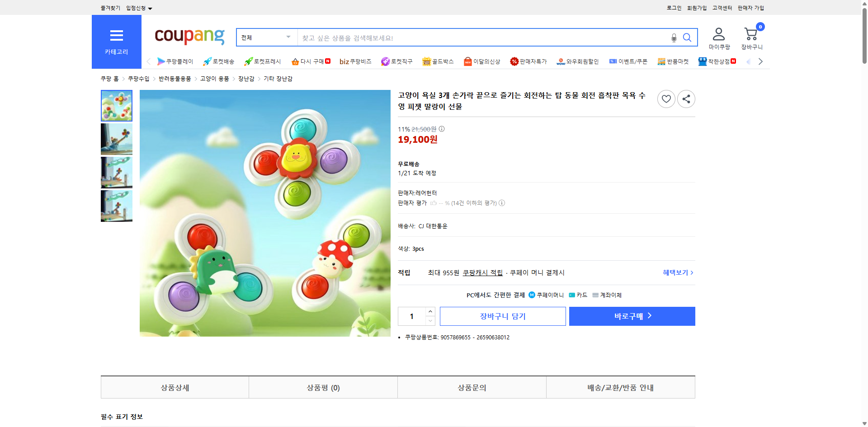Expand the 입점신청 dropdown arrow
Screen dimensions: 868x427
tap(151, 8)
